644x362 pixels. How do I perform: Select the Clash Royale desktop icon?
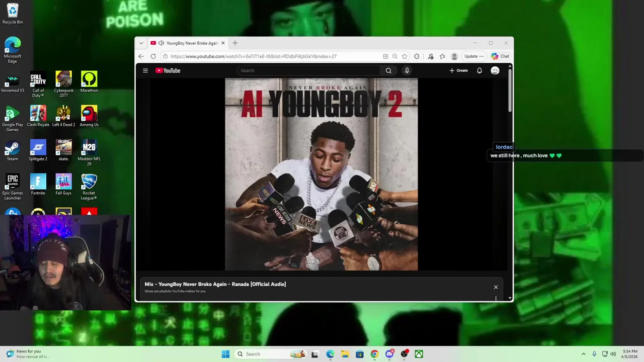click(x=38, y=116)
